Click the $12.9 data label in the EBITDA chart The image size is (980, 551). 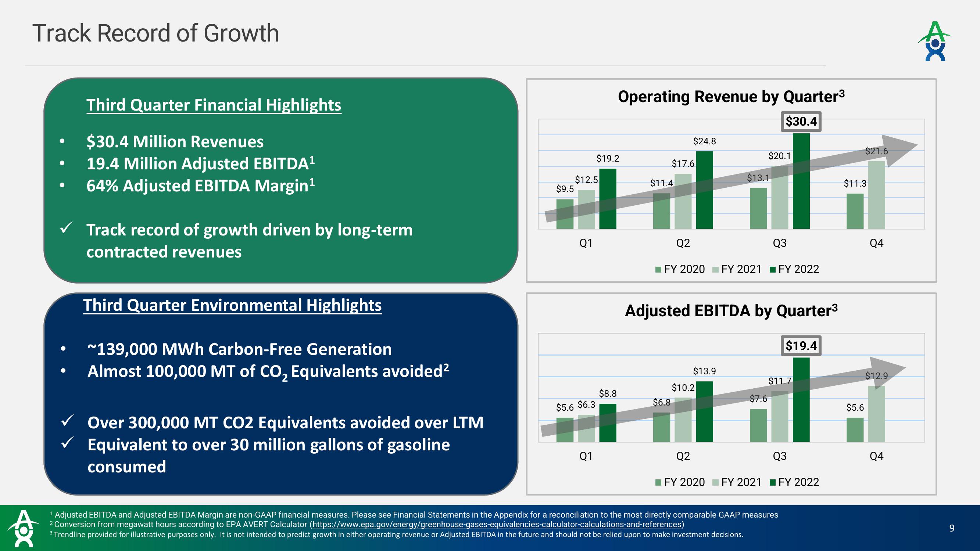pos(876,376)
